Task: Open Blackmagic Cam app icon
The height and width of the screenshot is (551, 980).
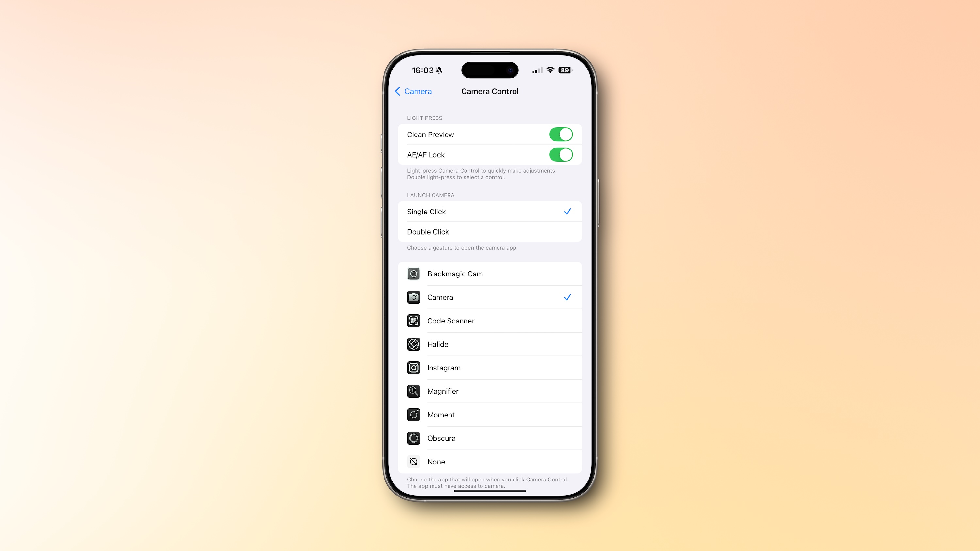Action: click(x=413, y=273)
